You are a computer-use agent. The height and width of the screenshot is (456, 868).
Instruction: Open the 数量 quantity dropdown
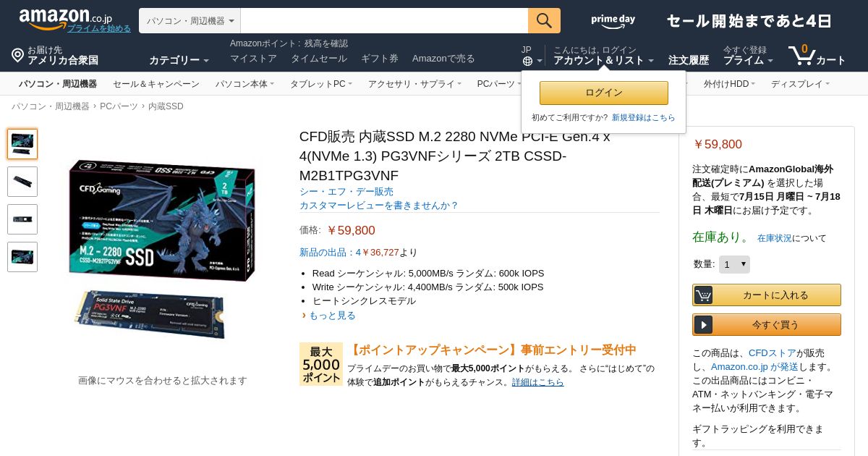click(x=734, y=264)
